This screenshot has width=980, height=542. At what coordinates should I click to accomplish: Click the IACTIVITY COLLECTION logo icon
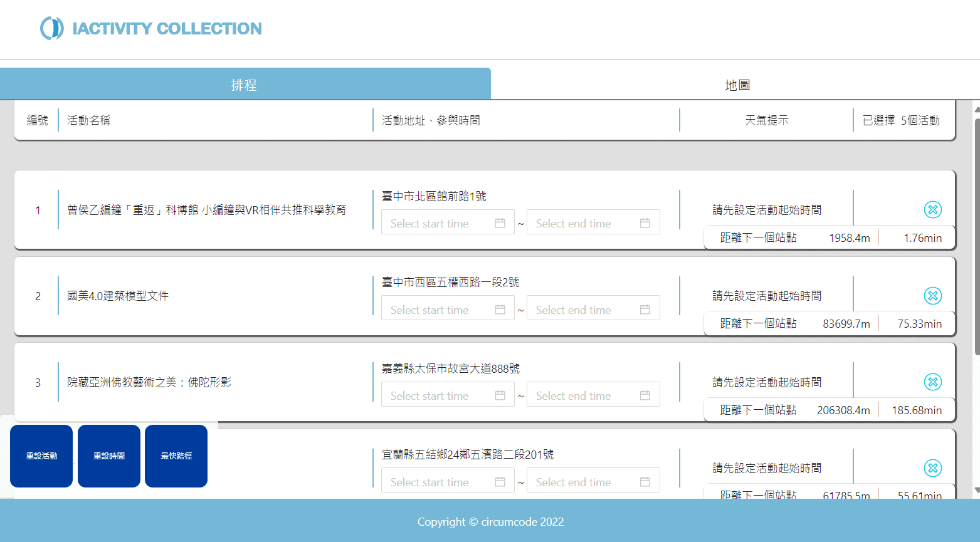pyautogui.click(x=52, y=28)
